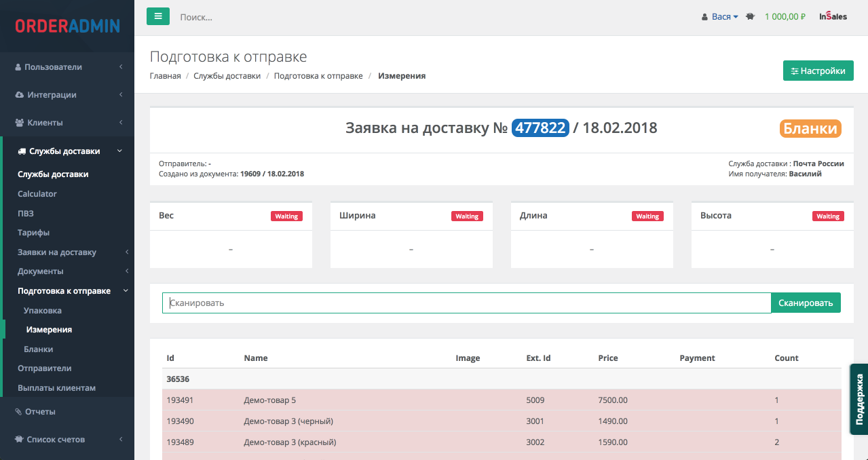
Task: Click the Высота Waiting status badge
Action: [828, 216]
